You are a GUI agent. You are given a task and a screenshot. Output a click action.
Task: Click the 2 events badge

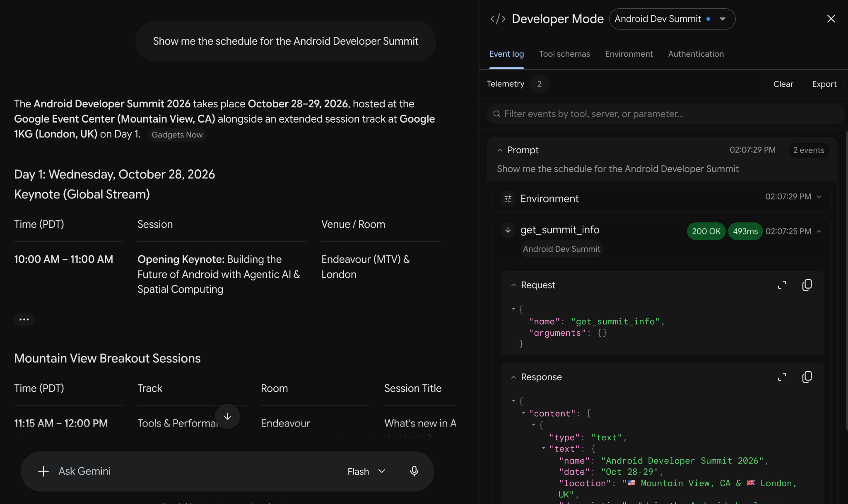coord(808,150)
